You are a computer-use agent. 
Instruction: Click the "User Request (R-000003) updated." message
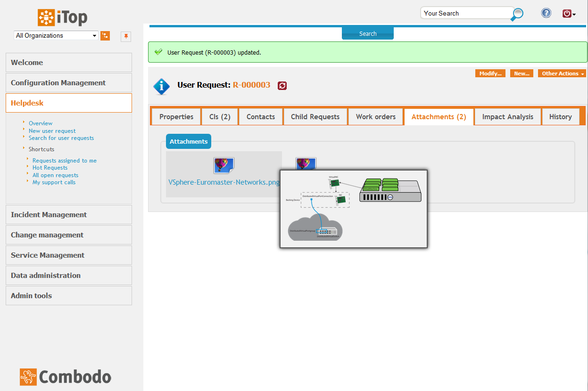tap(214, 52)
